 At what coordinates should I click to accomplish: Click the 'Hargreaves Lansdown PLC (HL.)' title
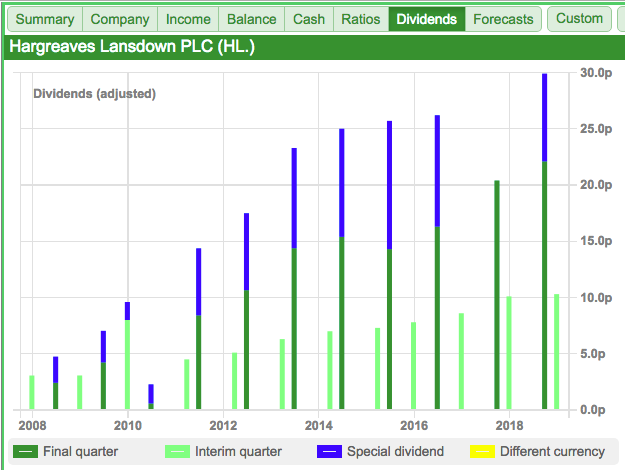pos(132,47)
